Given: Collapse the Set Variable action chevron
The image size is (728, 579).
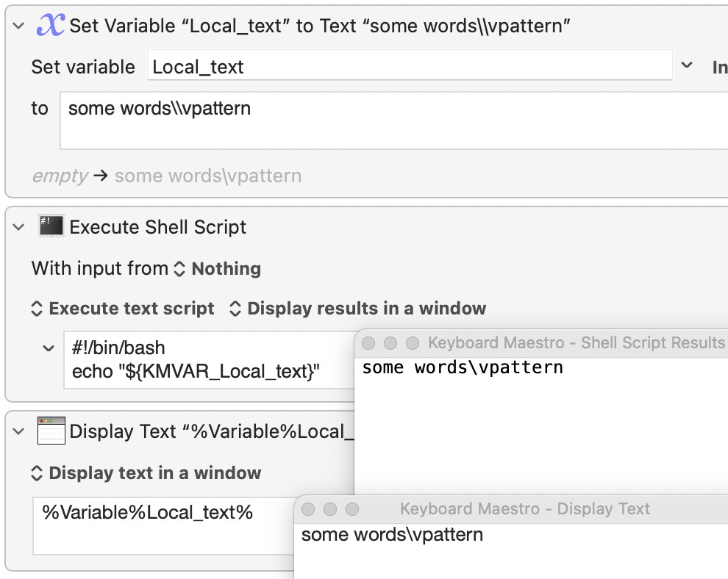Looking at the screenshot, I should (18, 26).
